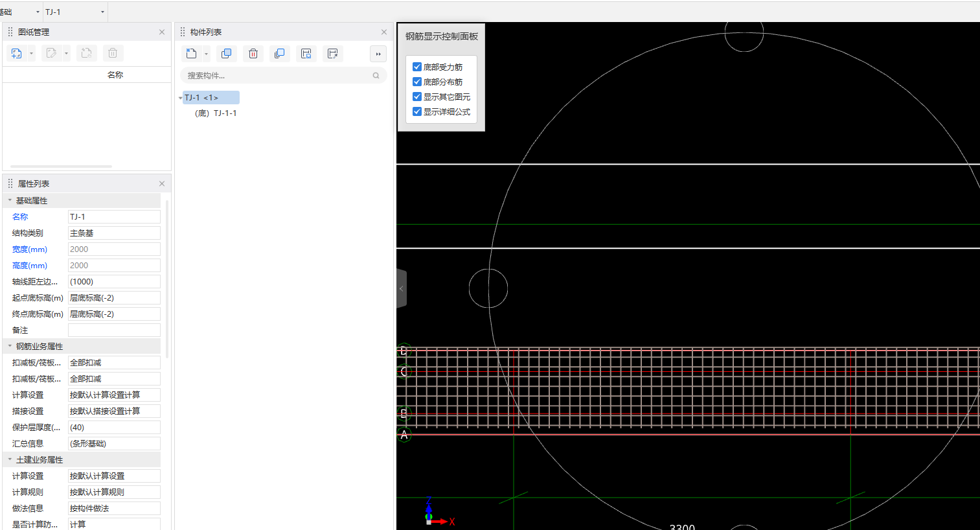
Task: Toggle the 显示详细公式 checkbox
Action: coord(417,111)
